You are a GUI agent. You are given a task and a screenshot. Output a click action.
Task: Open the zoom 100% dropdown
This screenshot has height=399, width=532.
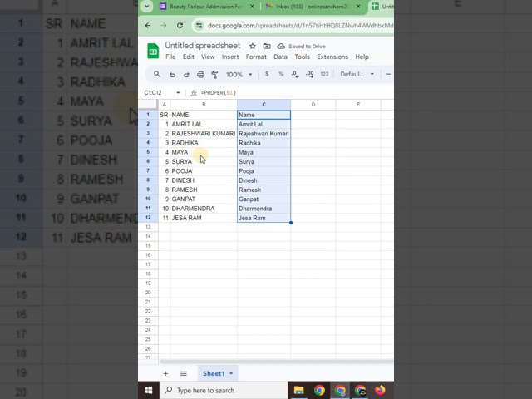pos(239,74)
